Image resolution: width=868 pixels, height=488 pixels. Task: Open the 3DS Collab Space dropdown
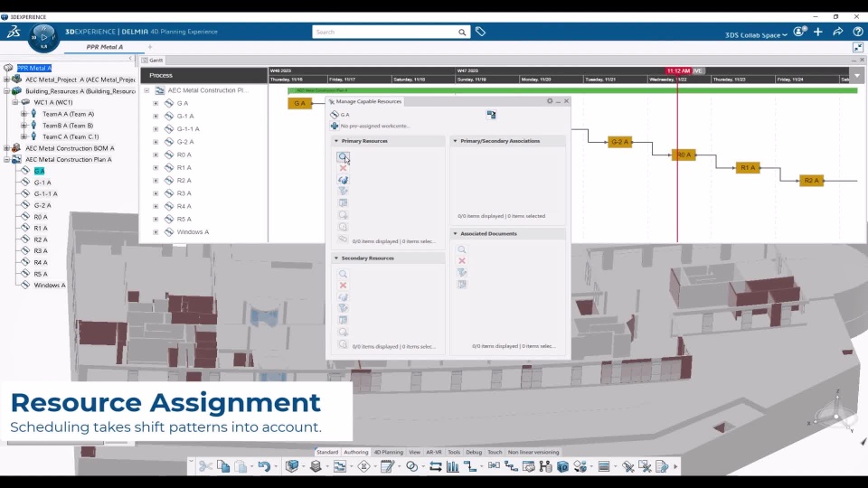tap(756, 35)
